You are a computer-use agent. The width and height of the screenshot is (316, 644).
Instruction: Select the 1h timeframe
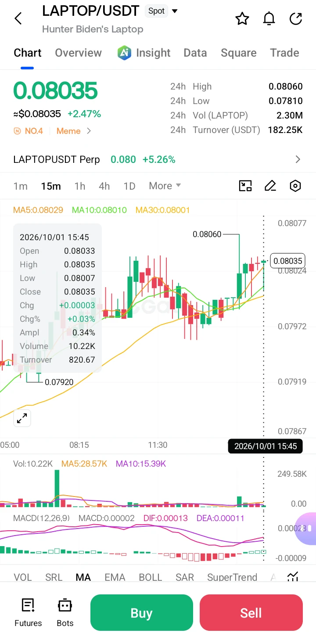80,186
